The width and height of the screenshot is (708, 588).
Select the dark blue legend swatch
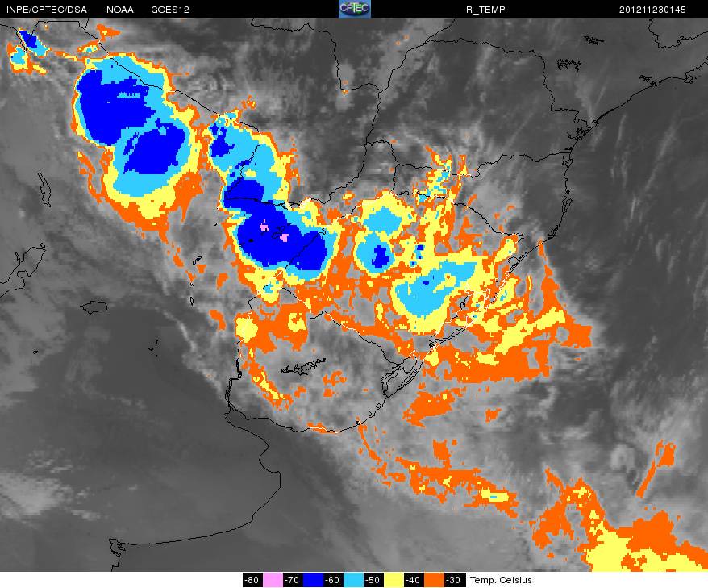coord(312,580)
